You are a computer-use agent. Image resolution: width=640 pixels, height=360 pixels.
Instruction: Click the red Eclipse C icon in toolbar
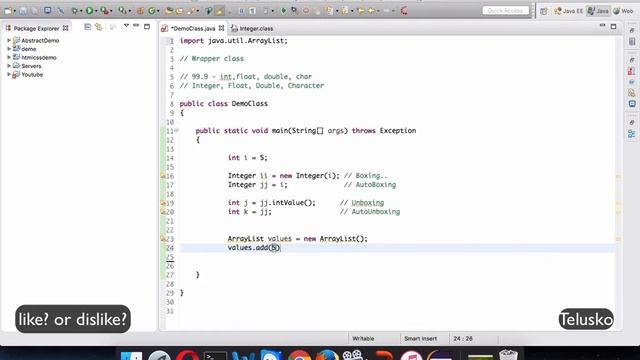tap(404, 11)
